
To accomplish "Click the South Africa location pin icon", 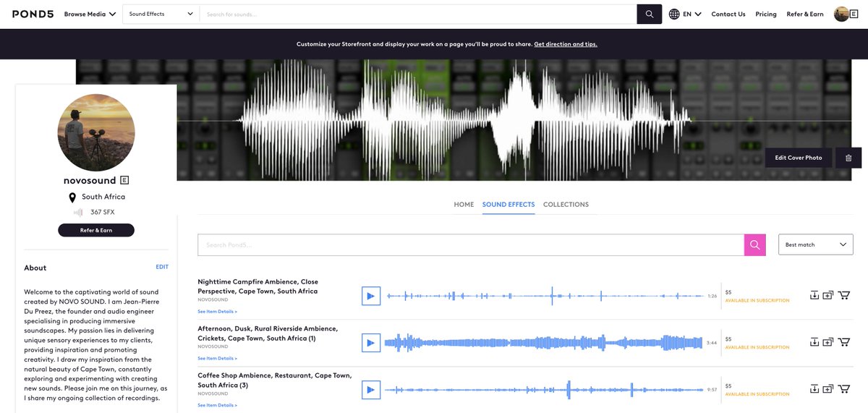I will pyautogui.click(x=72, y=197).
